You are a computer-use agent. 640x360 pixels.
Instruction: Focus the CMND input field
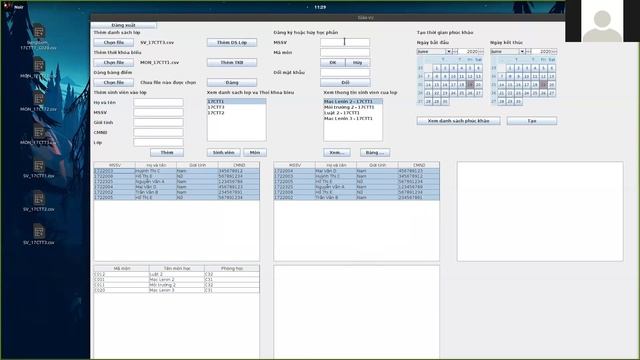(158, 132)
